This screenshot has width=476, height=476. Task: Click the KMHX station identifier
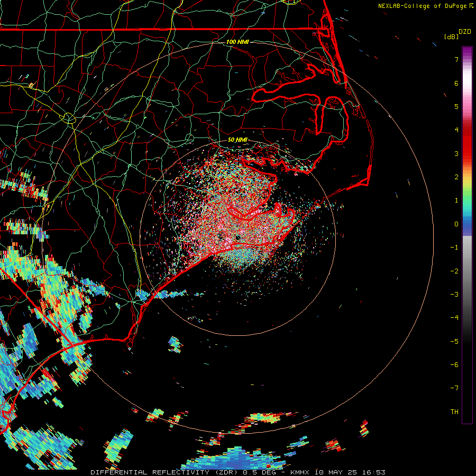tap(300, 472)
